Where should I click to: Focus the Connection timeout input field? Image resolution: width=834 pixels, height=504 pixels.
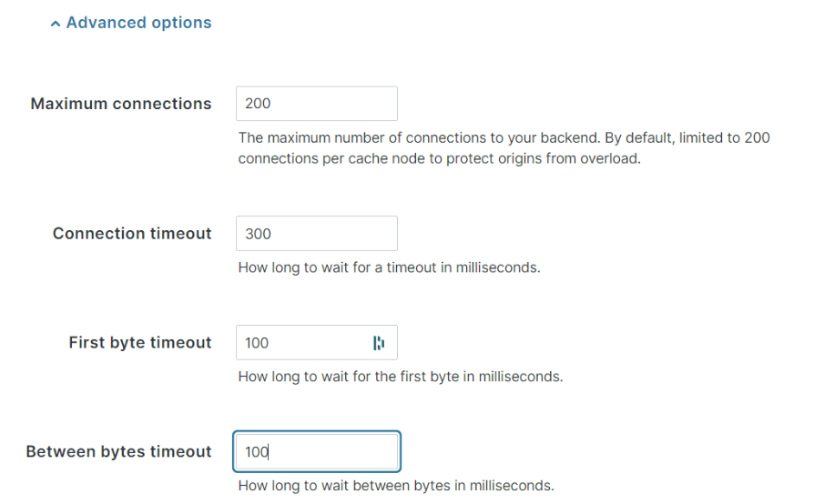click(317, 234)
